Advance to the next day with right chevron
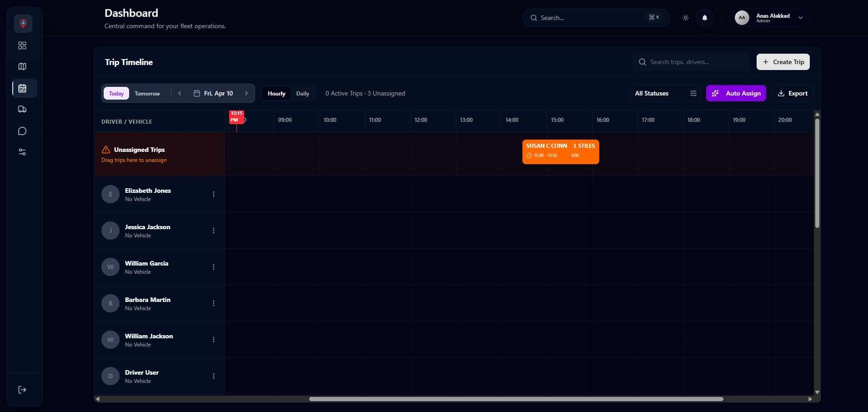868x412 pixels. click(246, 93)
